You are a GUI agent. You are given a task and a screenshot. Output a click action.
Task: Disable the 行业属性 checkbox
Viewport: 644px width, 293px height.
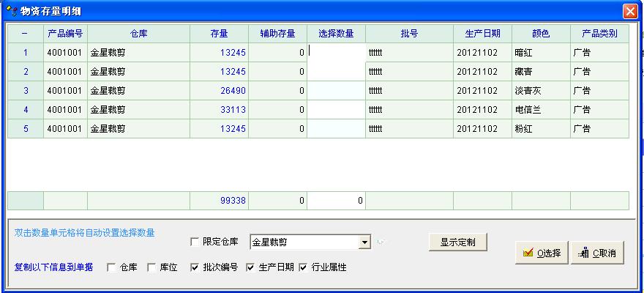pos(303,267)
